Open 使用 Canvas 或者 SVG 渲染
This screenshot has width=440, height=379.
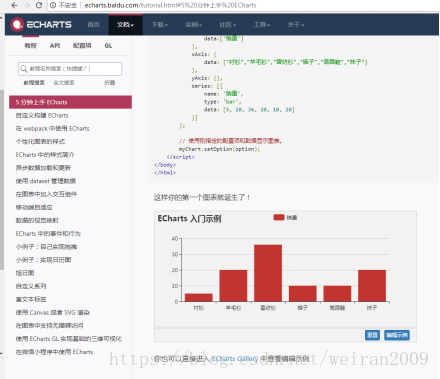pyautogui.click(x=53, y=312)
